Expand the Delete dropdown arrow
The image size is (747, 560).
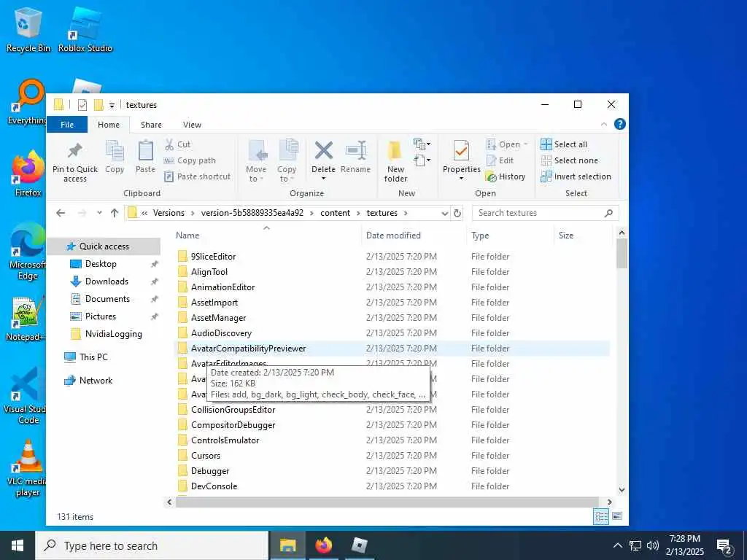point(323,179)
